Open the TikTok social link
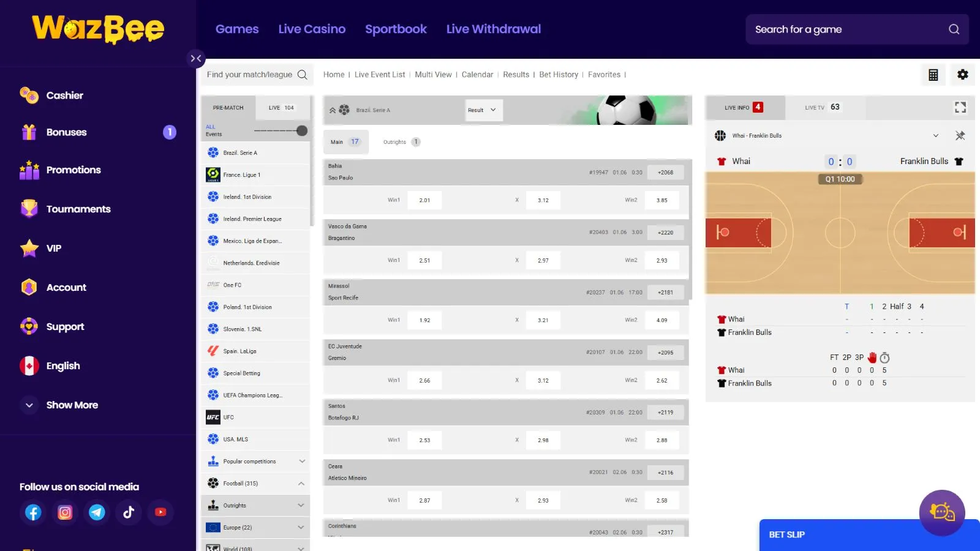 (129, 512)
